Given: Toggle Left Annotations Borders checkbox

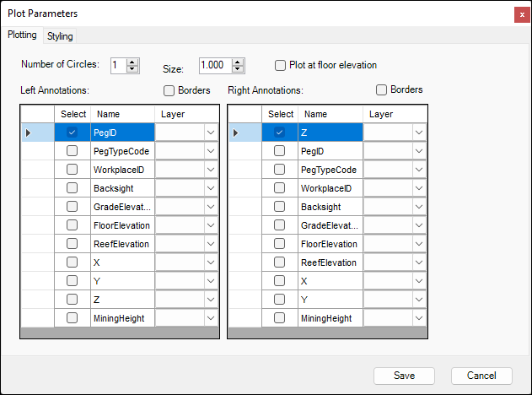Looking at the screenshot, I should pyautogui.click(x=169, y=90).
